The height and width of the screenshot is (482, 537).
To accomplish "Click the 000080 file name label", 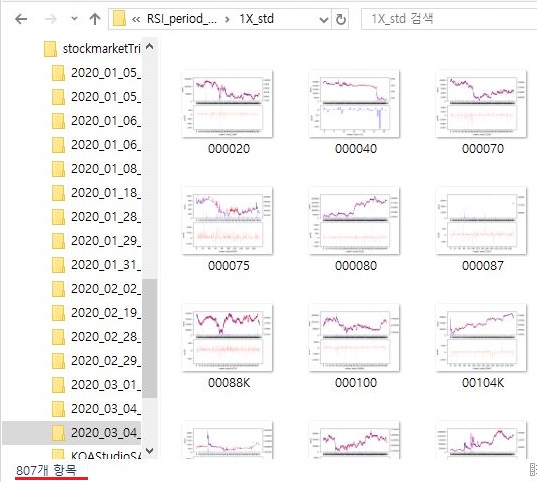I will coord(356,266).
